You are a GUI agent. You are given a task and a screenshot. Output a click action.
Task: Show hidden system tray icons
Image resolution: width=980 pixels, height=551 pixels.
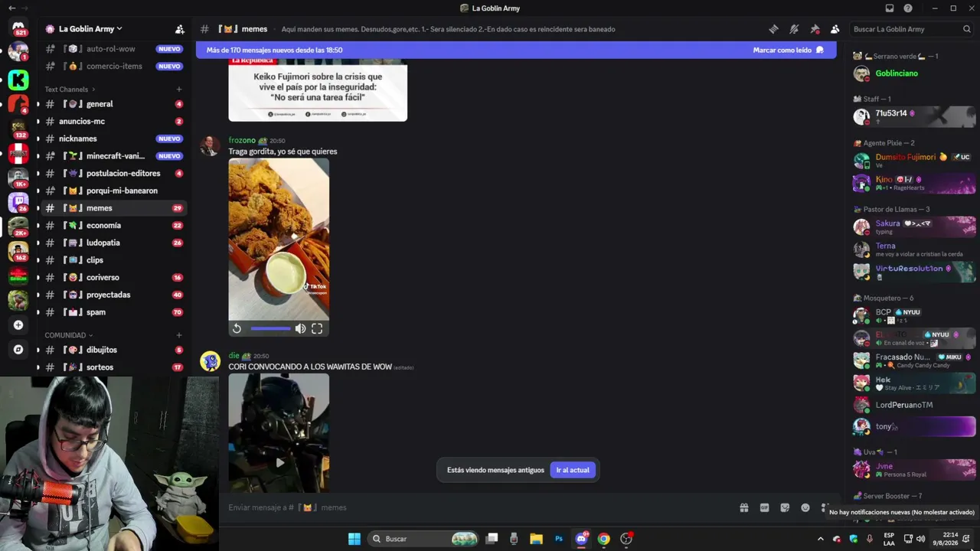[x=821, y=539]
